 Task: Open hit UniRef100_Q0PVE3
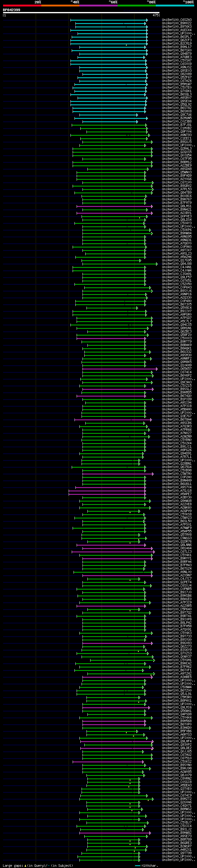(x=177, y=216)
